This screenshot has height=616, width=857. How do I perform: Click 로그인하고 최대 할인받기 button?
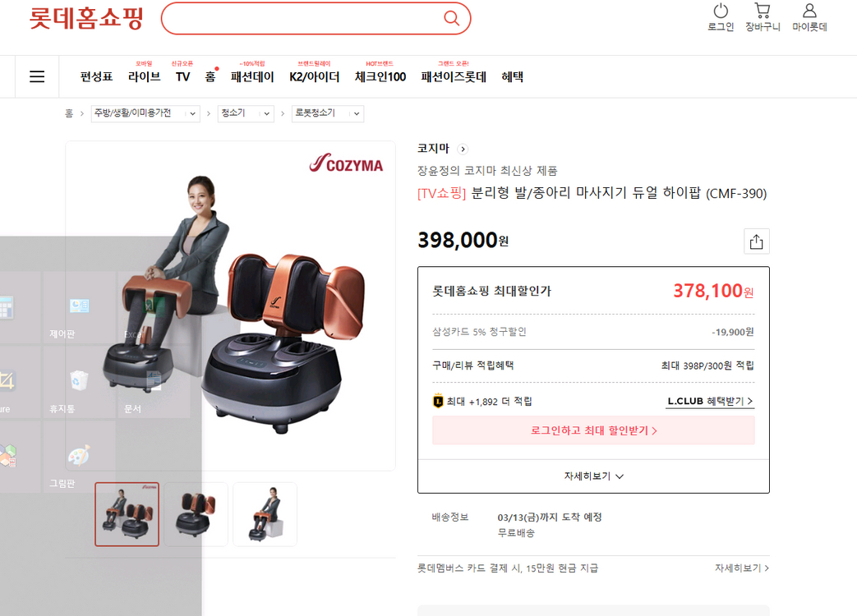point(593,430)
